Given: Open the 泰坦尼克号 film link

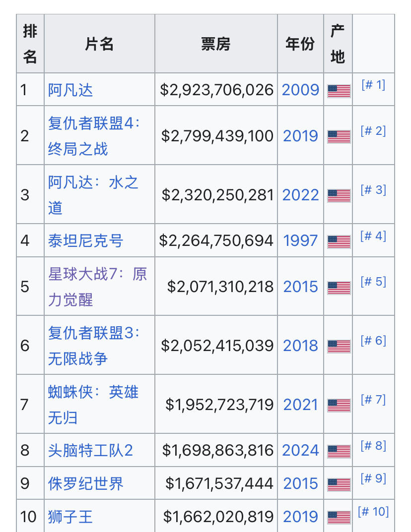Looking at the screenshot, I should click(85, 241).
